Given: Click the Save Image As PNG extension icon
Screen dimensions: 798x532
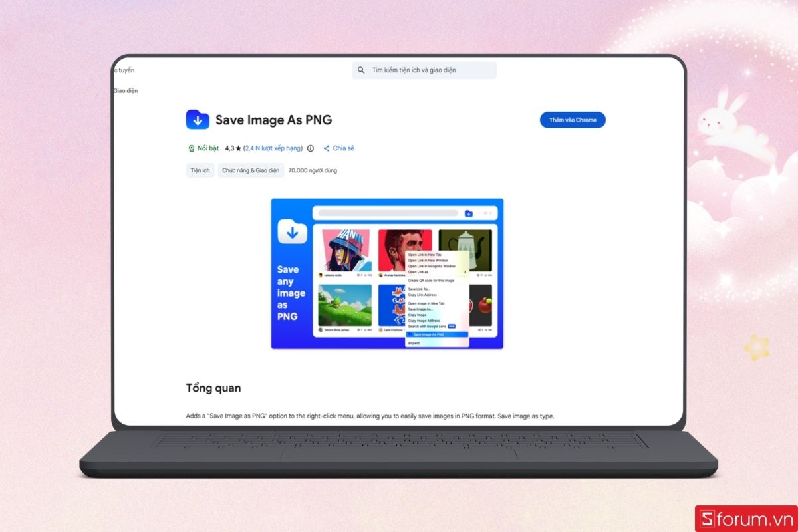Looking at the screenshot, I should point(198,120).
